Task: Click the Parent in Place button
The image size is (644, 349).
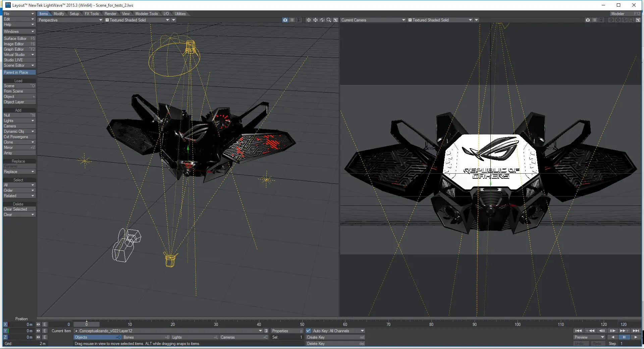Action: pyautogui.click(x=19, y=72)
